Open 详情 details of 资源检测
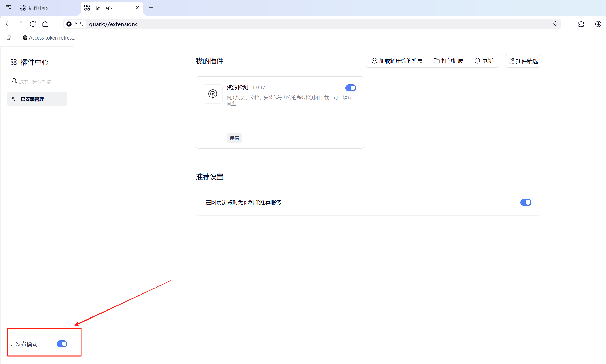 point(234,138)
